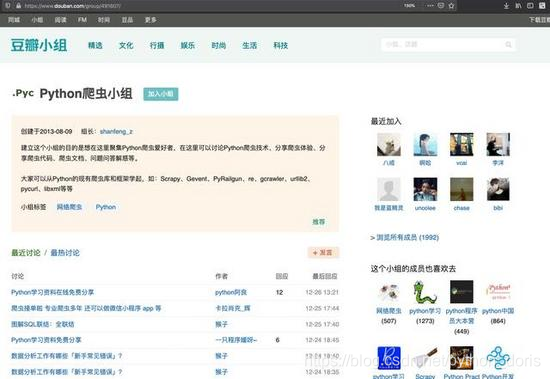Screen dimensions: 550x379
Task: Open topic 图解SQL联结：全联结
Action: point(42,324)
